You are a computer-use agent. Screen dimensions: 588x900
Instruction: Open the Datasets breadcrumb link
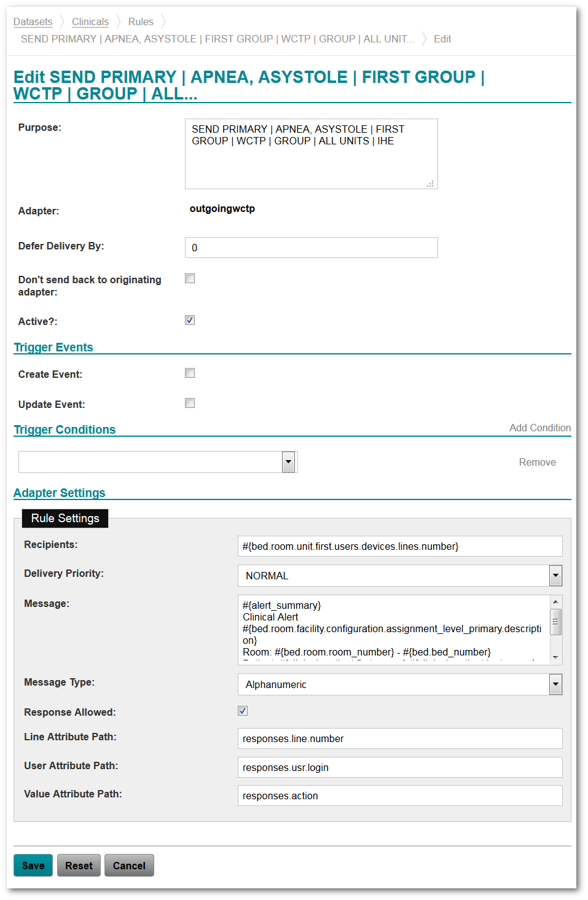coord(33,22)
